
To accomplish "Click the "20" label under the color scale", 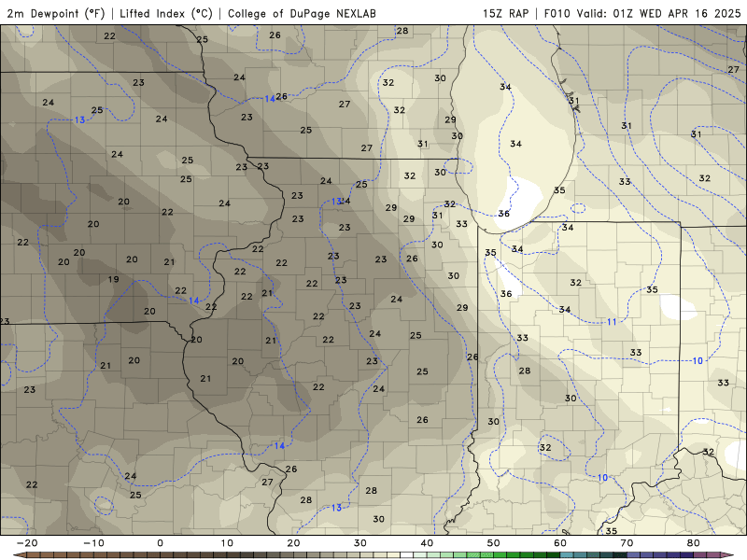I will 293,543.
